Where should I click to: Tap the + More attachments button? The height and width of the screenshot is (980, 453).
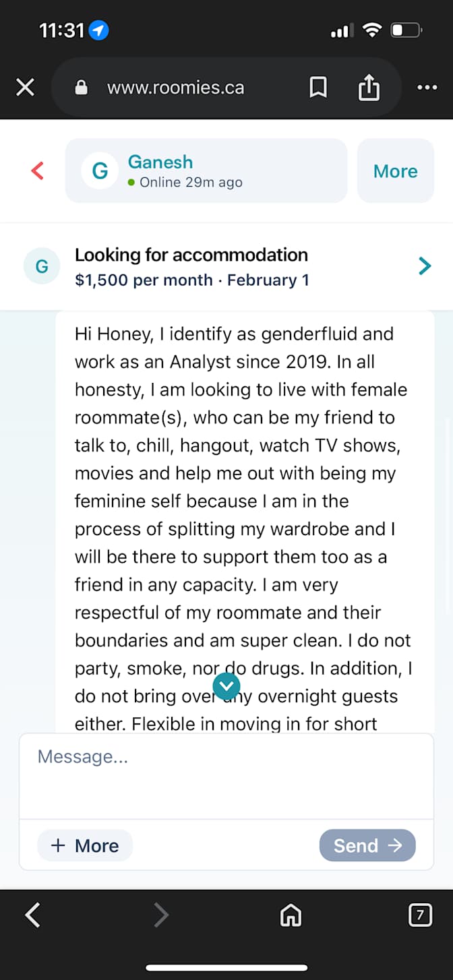point(85,845)
